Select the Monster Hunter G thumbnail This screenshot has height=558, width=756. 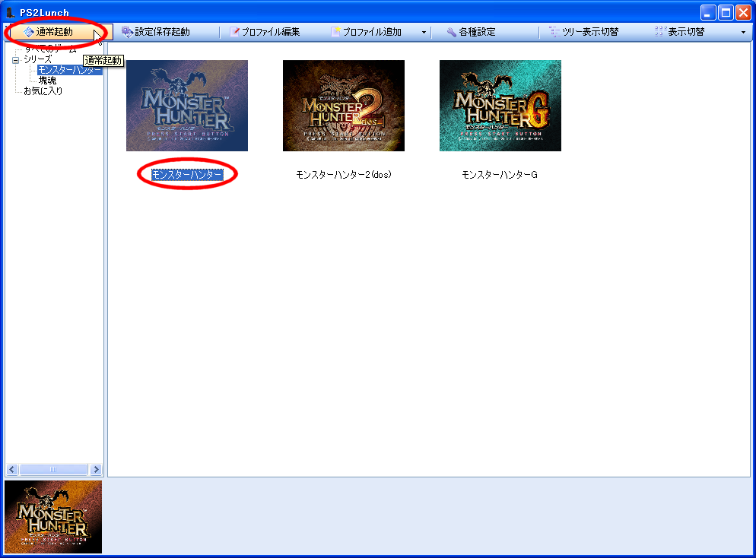(500, 106)
